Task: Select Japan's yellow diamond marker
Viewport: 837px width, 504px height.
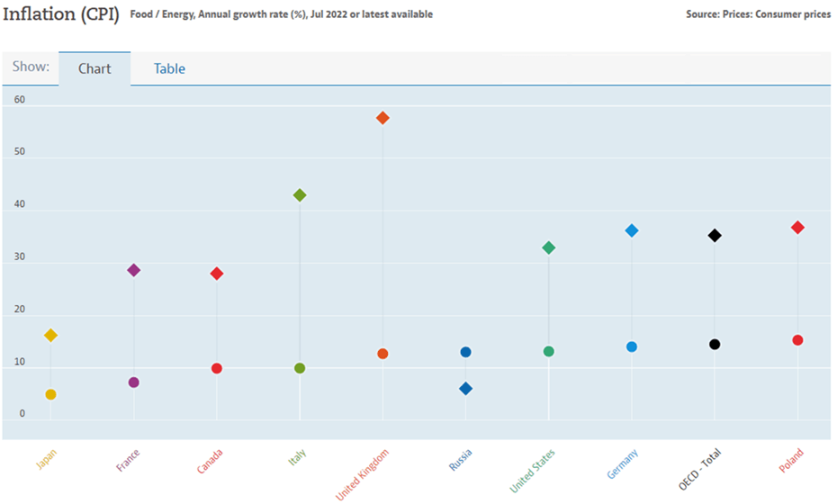Action: click(x=50, y=336)
